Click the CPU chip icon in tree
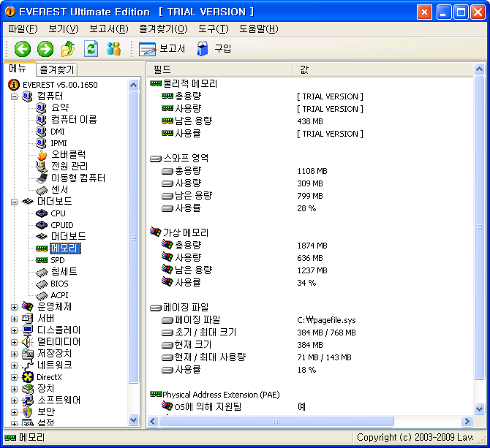The image size is (490, 448). coord(42,213)
